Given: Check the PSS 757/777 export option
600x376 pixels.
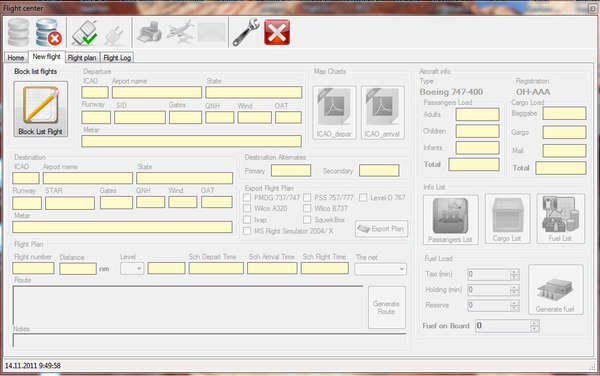Looking at the screenshot, I should pos(307,197).
